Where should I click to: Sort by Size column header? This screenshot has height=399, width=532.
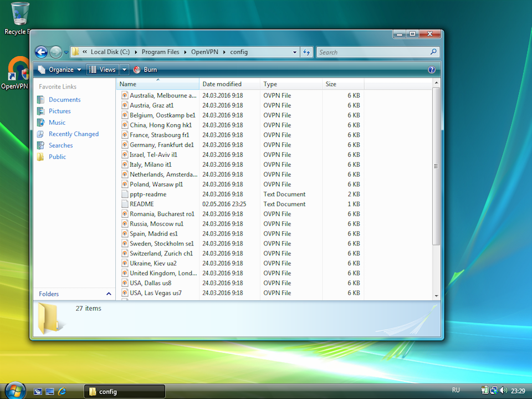tap(343, 84)
